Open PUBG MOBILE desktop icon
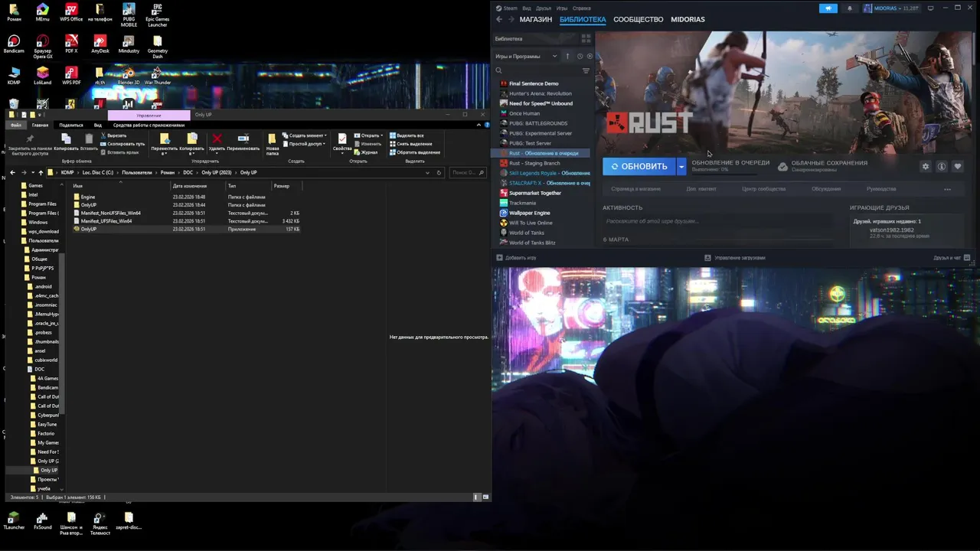980x551 pixels. coord(129,15)
